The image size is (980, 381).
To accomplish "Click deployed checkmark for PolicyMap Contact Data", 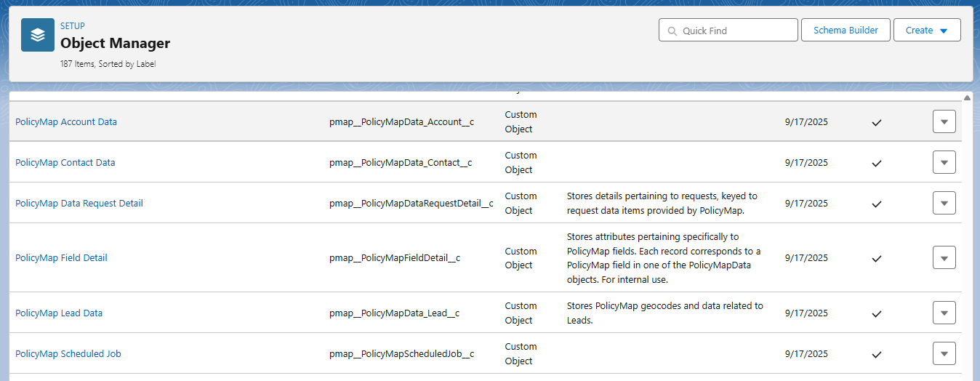I will [x=876, y=163].
